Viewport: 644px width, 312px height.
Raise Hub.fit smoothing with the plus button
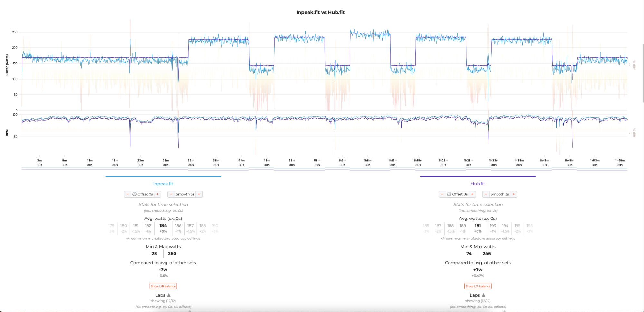coord(514,194)
